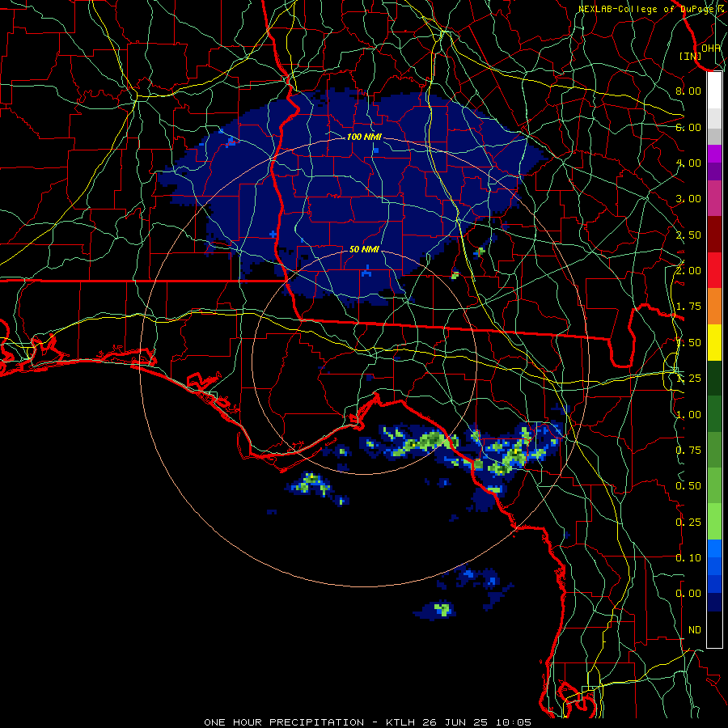Click the 2.00 legend value
728x728 pixels.
click(x=688, y=271)
